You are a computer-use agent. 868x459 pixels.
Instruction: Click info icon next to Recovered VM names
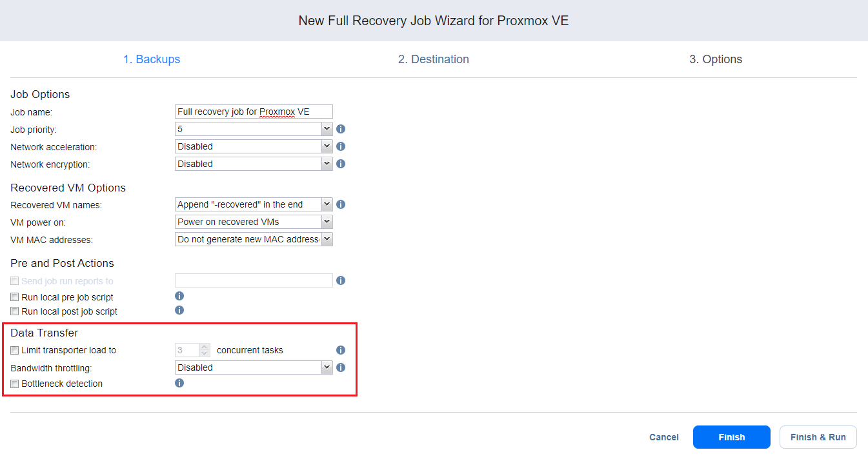[x=341, y=204]
